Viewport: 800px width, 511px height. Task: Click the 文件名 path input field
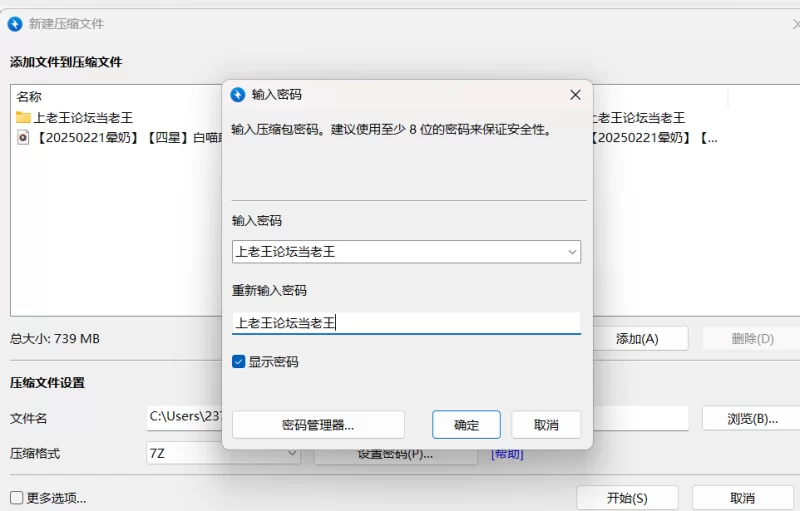185,418
